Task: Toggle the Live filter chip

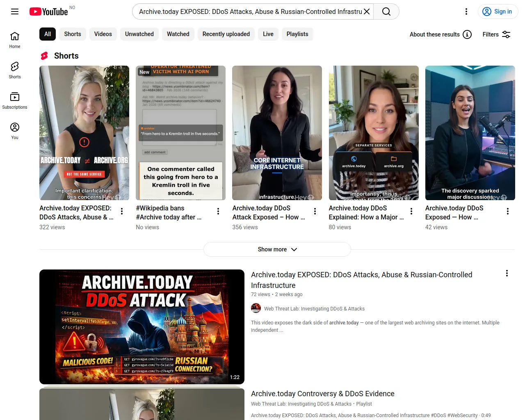Action: (x=268, y=34)
